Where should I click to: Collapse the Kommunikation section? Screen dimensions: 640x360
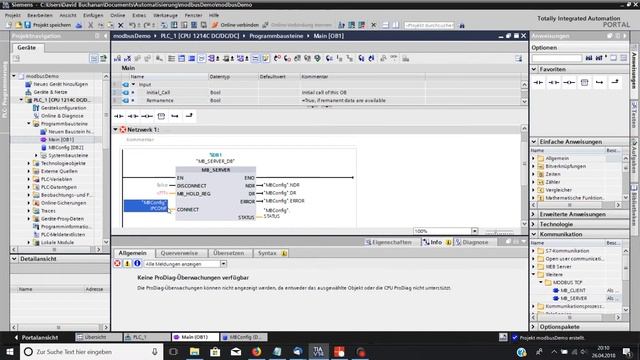[534, 234]
